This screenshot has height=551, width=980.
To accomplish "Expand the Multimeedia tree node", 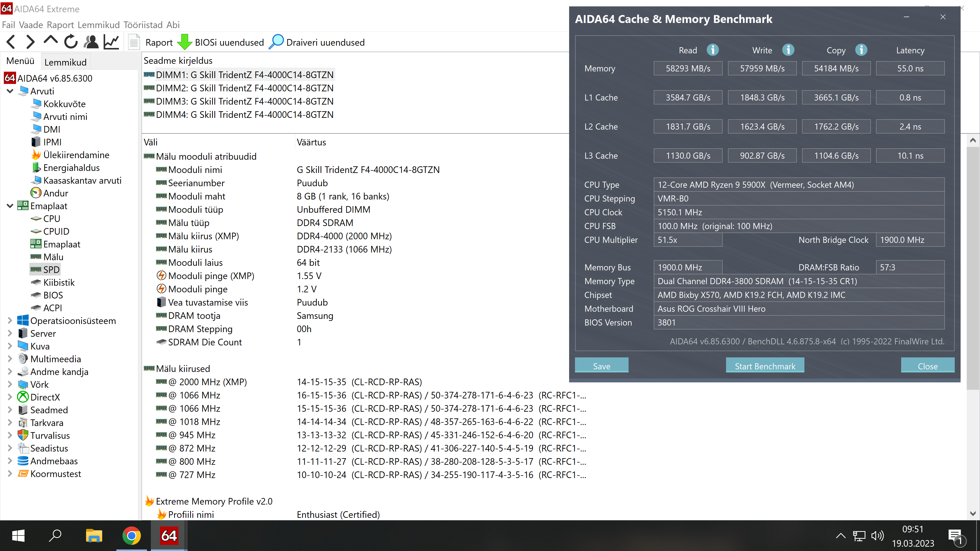I will pos(10,359).
